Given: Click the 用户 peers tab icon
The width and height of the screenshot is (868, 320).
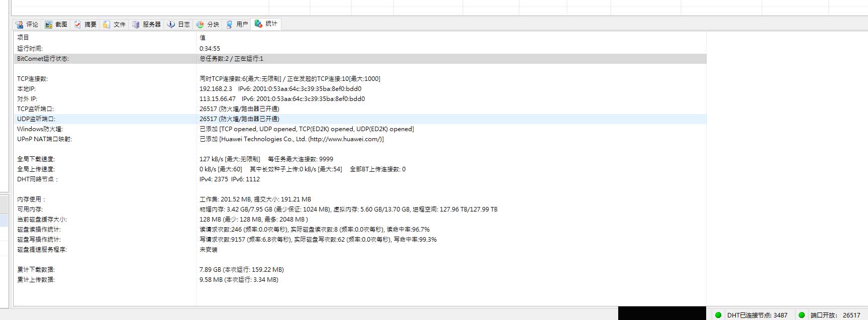Looking at the screenshot, I should click(x=229, y=25).
